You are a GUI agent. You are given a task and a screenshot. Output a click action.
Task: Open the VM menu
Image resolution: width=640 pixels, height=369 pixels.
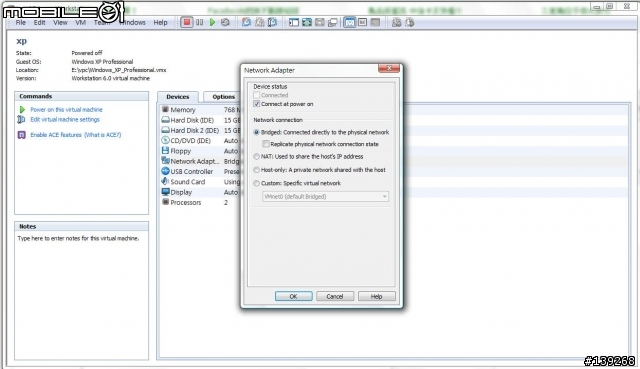[80, 22]
